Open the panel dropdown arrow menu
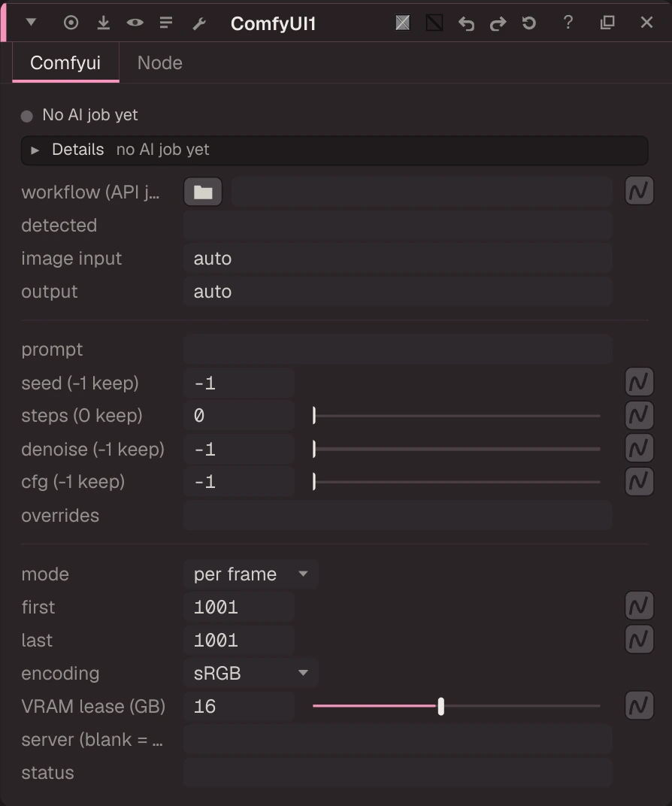 (31, 23)
